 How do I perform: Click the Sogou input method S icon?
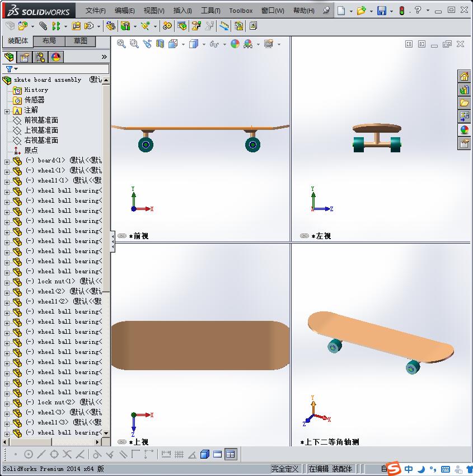(x=394, y=468)
